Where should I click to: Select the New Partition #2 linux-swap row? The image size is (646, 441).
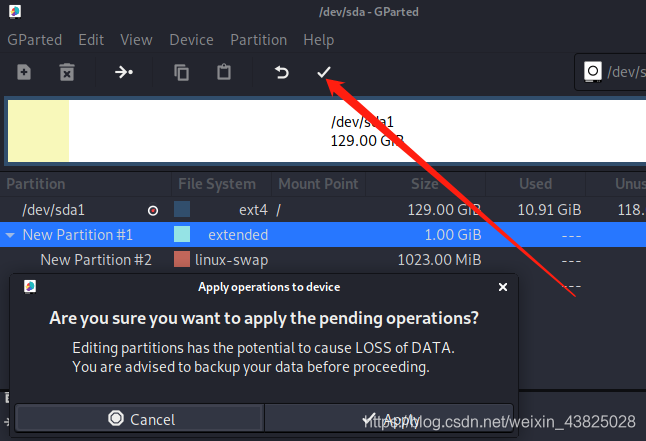(x=96, y=260)
